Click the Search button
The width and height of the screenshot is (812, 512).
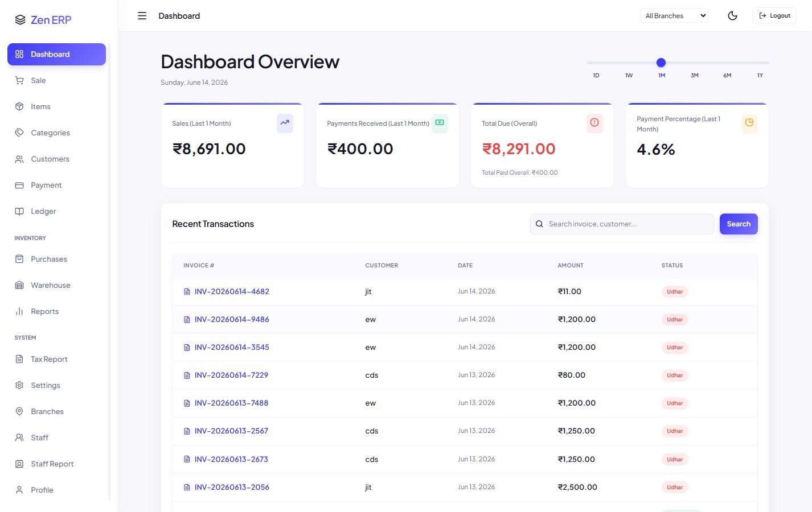coord(739,224)
